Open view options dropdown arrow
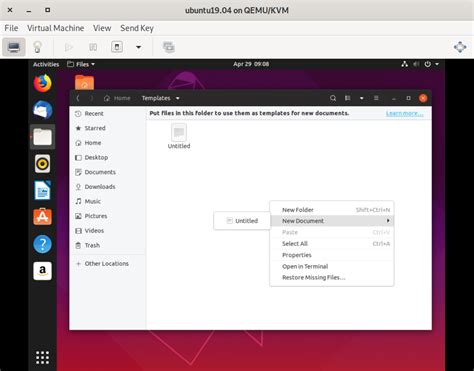 coord(362,98)
